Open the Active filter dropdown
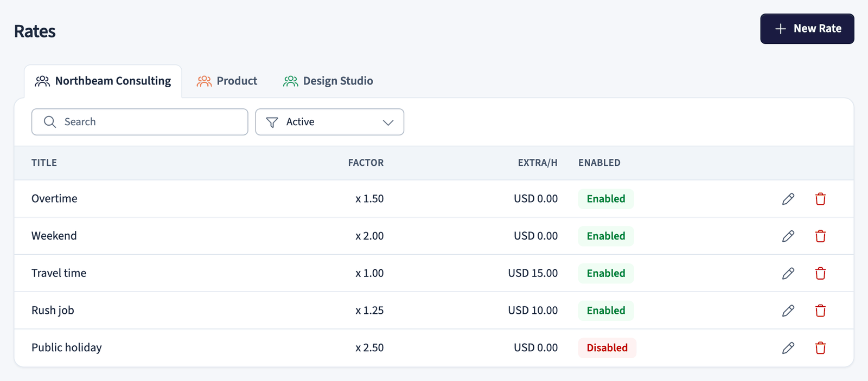This screenshot has width=868, height=381. tap(330, 122)
